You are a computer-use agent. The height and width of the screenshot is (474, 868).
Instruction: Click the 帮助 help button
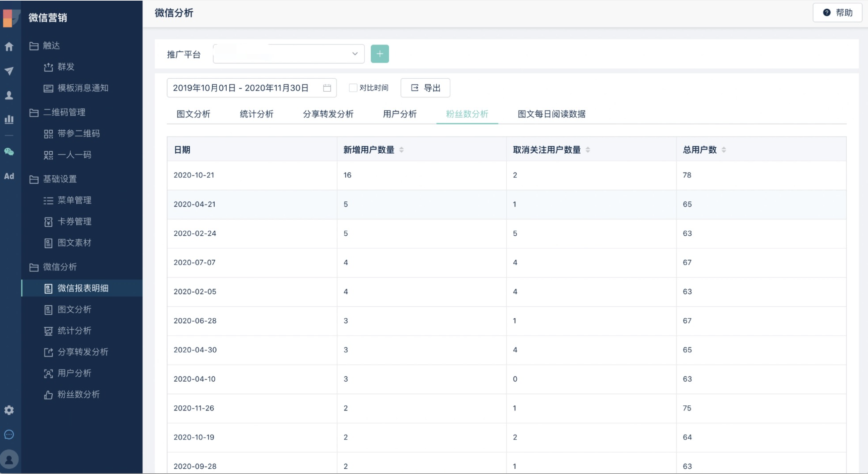[838, 12]
